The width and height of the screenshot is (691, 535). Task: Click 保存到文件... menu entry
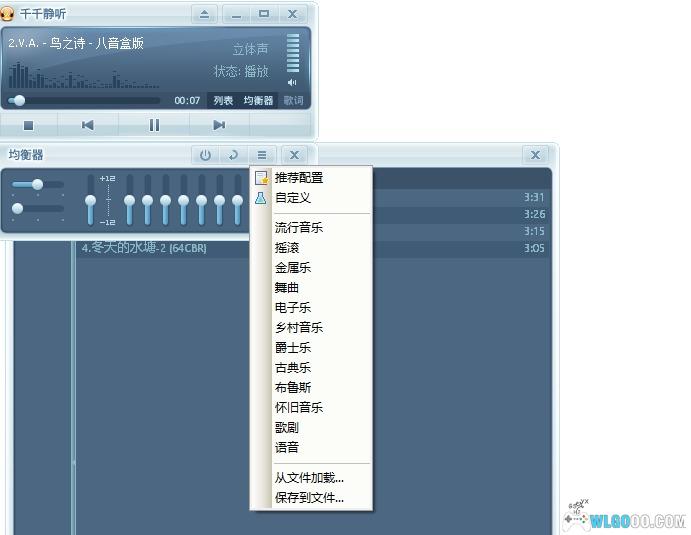click(311, 498)
